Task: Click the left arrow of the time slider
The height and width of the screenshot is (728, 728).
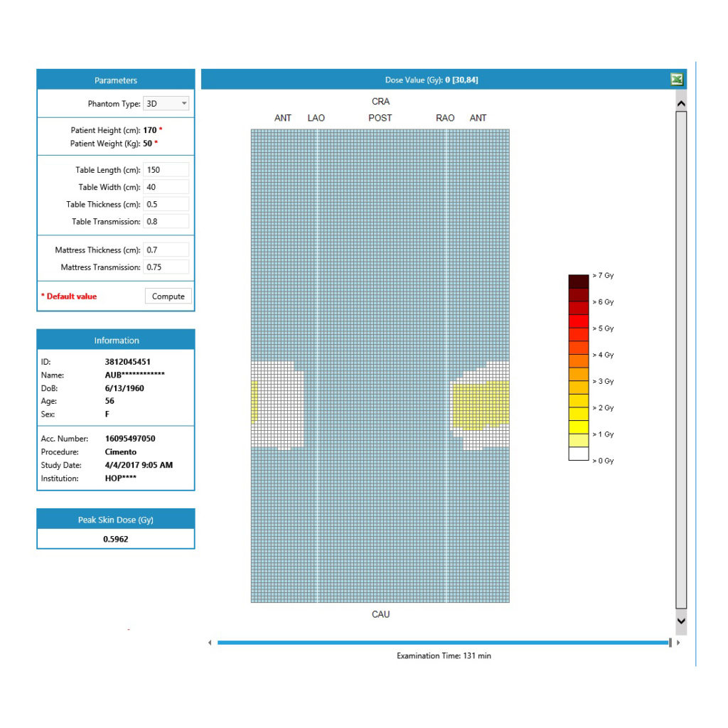Action: tap(210, 643)
